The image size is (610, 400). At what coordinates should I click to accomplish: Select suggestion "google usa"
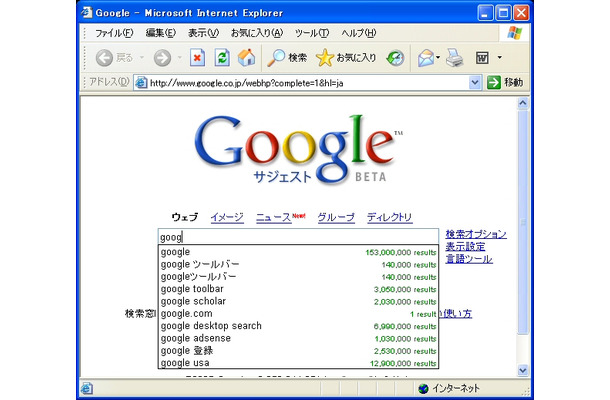pyautogui.click(x=298, y=363)
